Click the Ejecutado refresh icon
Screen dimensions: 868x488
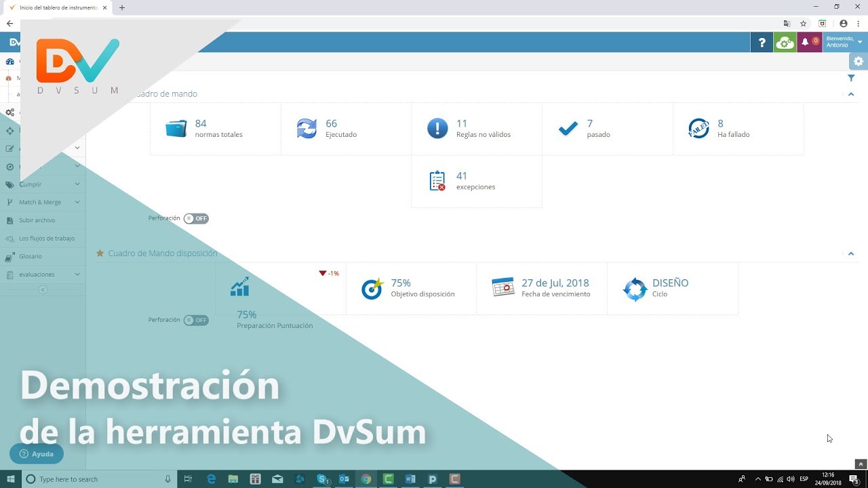click(x=307, y=129)
